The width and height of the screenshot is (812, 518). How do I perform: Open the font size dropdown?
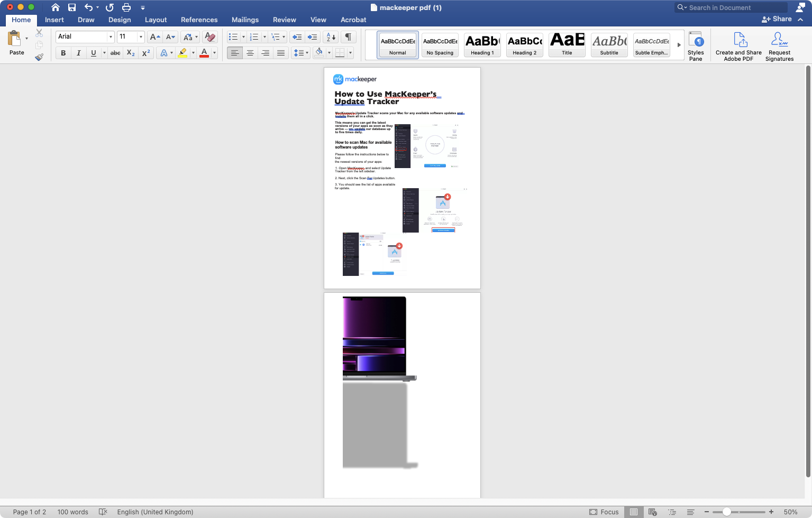pyautogui.click(x=141, y=37)
